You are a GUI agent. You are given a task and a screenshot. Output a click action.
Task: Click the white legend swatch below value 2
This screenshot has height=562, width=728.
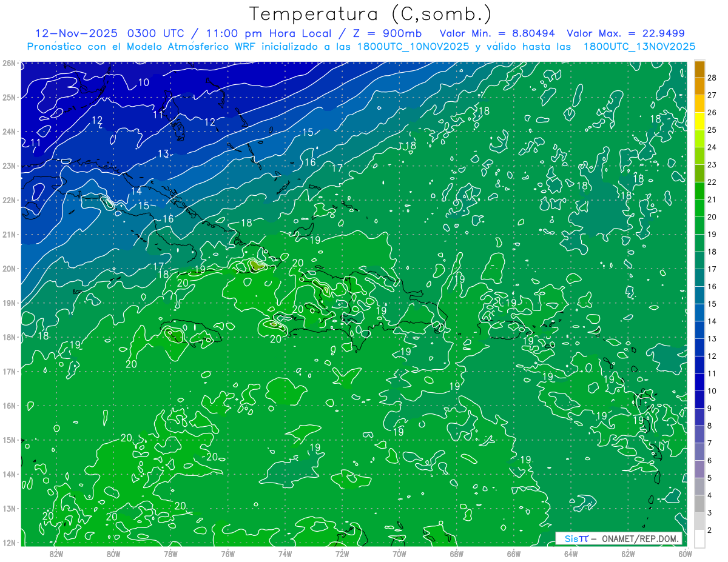tap(699, 539)
